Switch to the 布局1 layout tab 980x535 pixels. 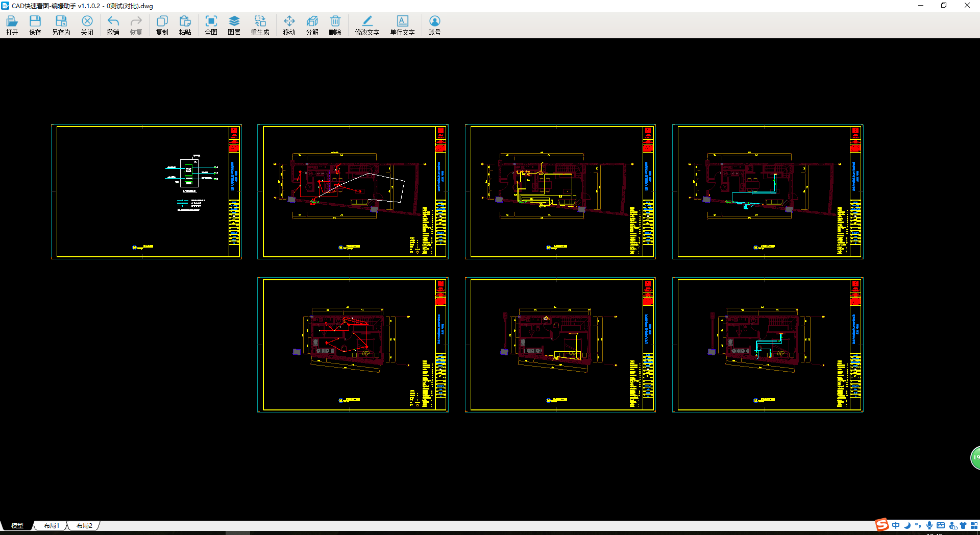[51, 525]
